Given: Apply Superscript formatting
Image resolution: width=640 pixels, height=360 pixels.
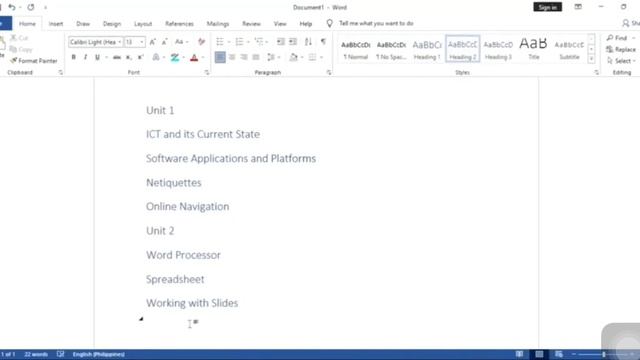Looking at the screenshot, I should (x=140, y=58).
